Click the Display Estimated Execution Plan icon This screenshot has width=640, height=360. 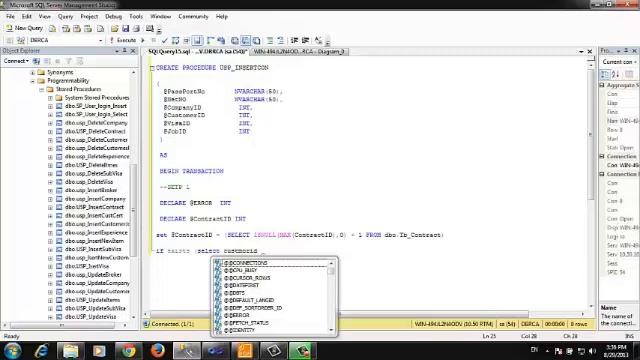pos(176,40)
